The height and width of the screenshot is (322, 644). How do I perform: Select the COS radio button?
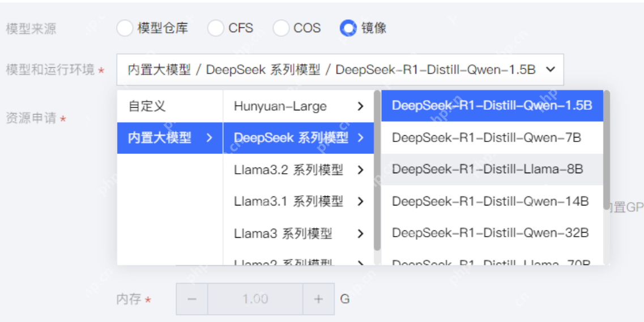pos(281,28)
